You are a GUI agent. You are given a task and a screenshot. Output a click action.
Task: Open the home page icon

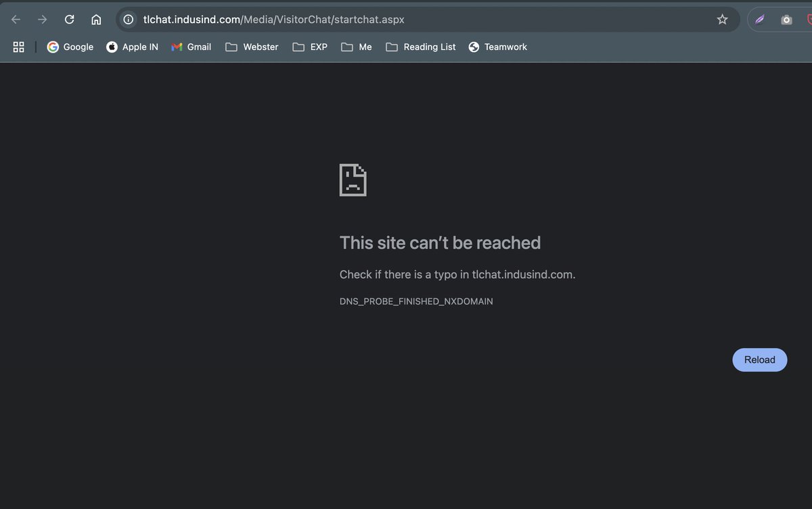point(96,20)
